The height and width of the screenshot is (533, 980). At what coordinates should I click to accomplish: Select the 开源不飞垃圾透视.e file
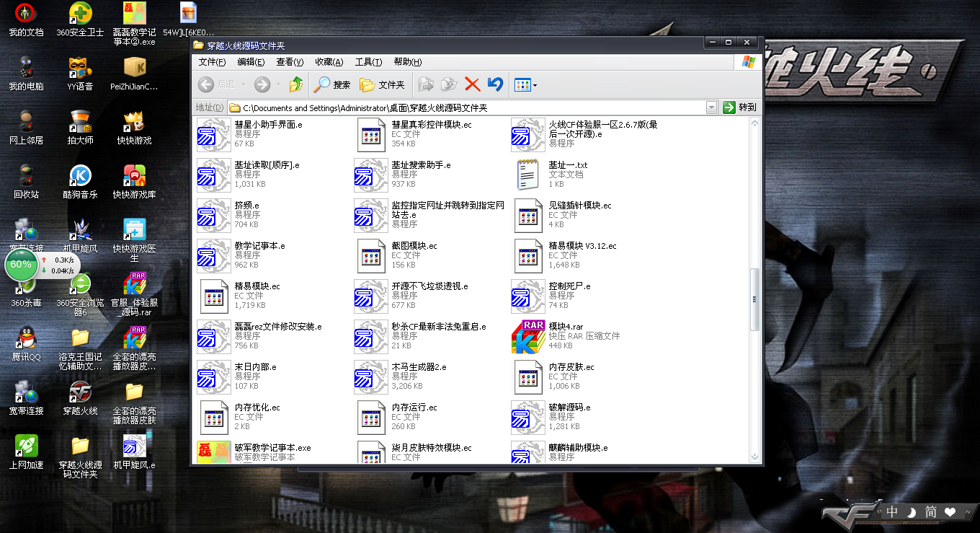click(411, 296)
